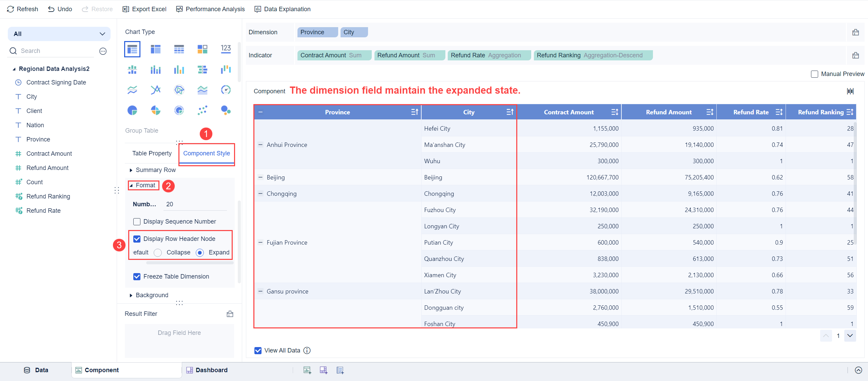Image resolution: width=868 pixels, height=381 pixels.
Task: Collapse the Fujian Province row group
Action: pos(261,242)
